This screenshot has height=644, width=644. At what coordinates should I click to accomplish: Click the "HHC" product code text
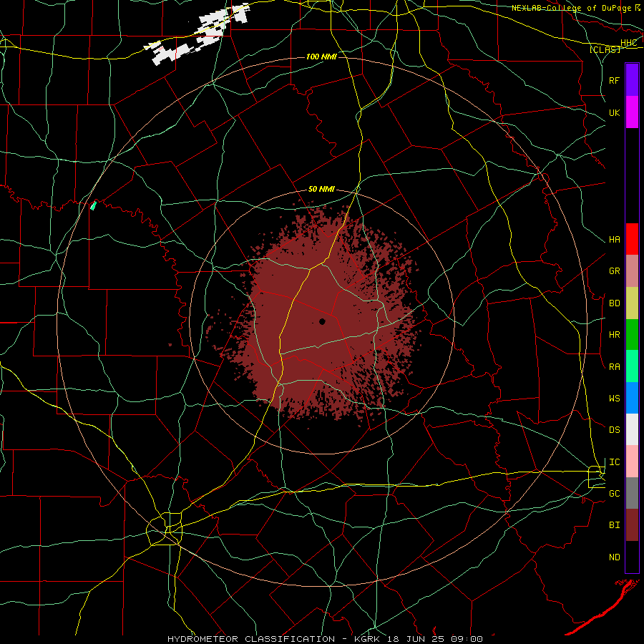(628, 43)
